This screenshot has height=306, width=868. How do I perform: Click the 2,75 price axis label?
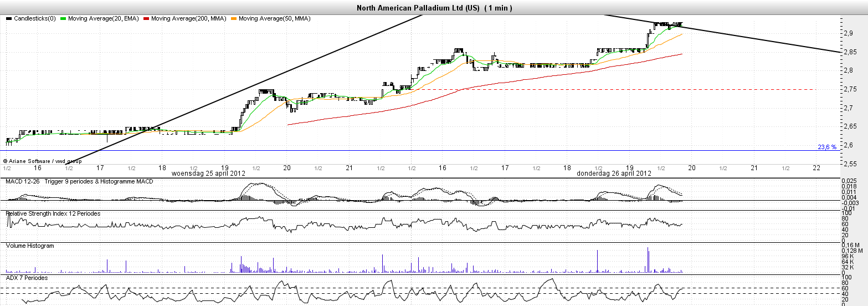point(849,89)
